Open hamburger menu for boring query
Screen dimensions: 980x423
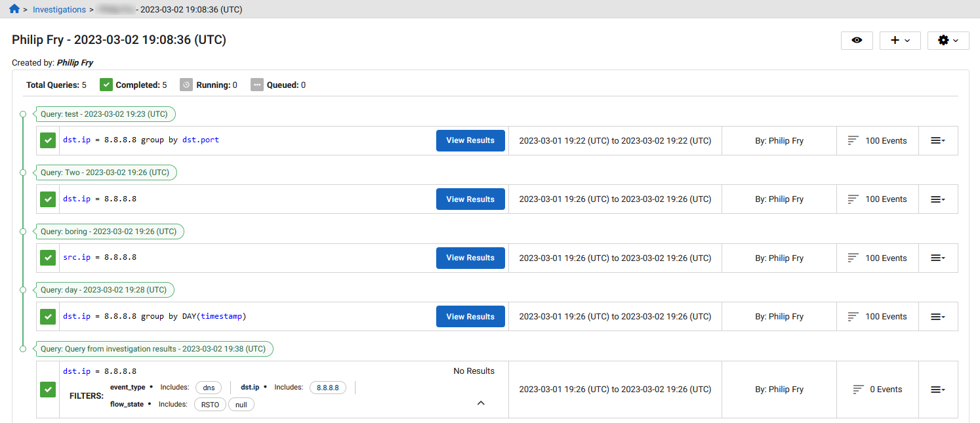938,258
